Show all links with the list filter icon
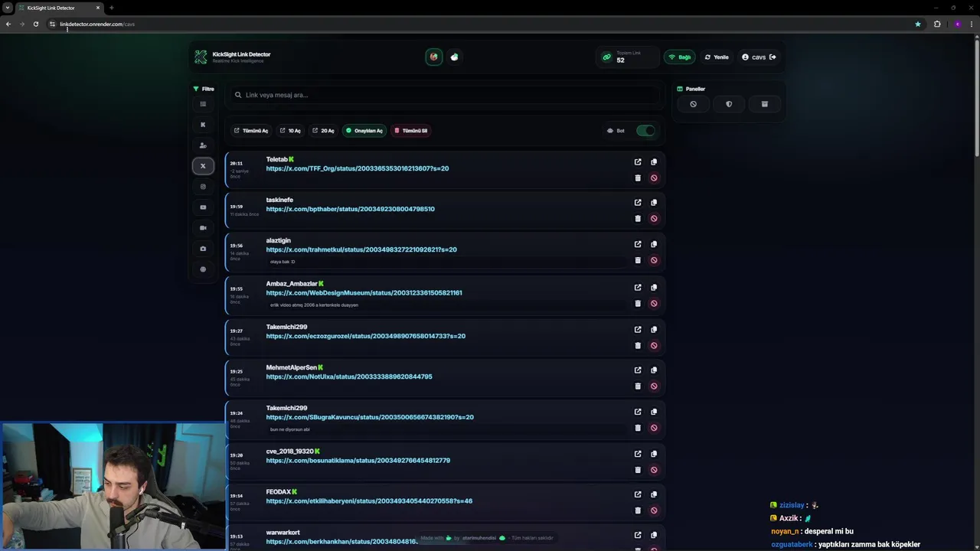980x551 pixels. pos(203,104)
